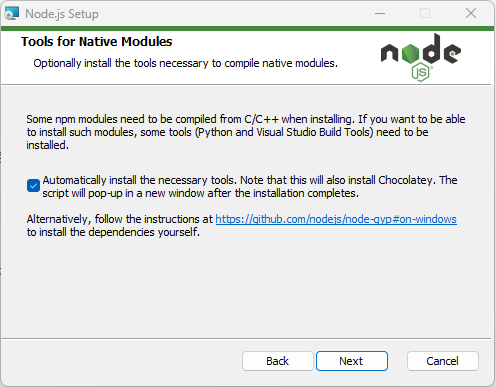Click the 'Node.js Setup' title bar text
The width and height of the screenshot is (496, 387).
pyautogui.click(x=62, y=14)
